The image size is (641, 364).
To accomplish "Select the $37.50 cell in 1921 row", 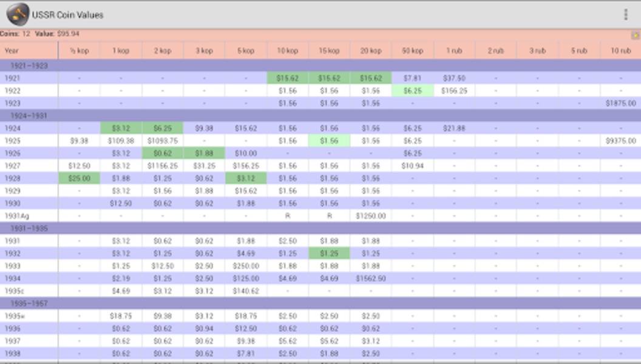I will [x=454, y=78].
